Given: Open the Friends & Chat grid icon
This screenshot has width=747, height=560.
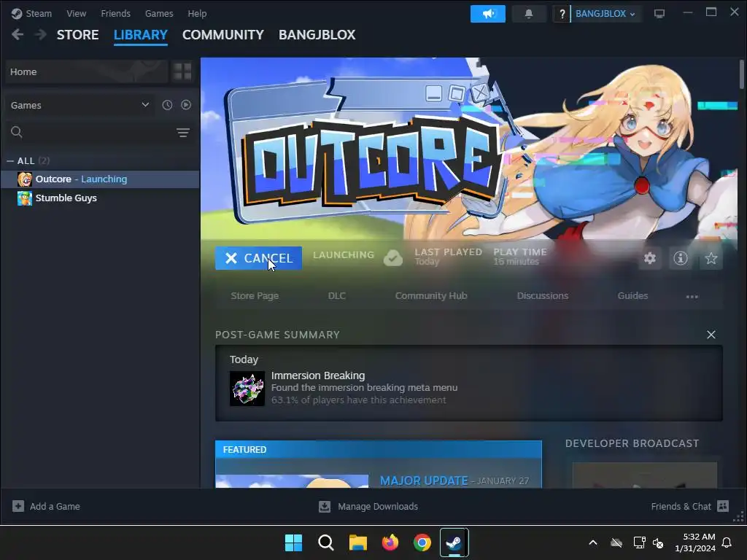Looking at the screenshot, I should pos(723,506).
